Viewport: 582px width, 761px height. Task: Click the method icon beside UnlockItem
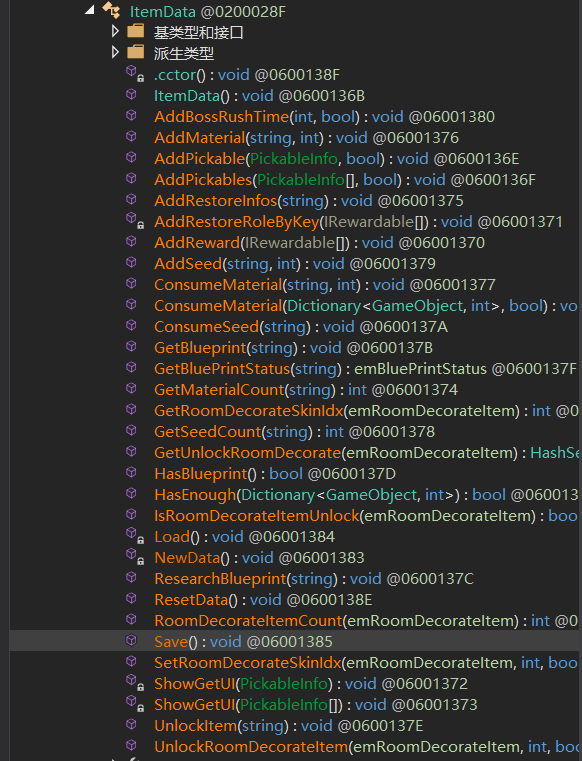click(132, 725)
